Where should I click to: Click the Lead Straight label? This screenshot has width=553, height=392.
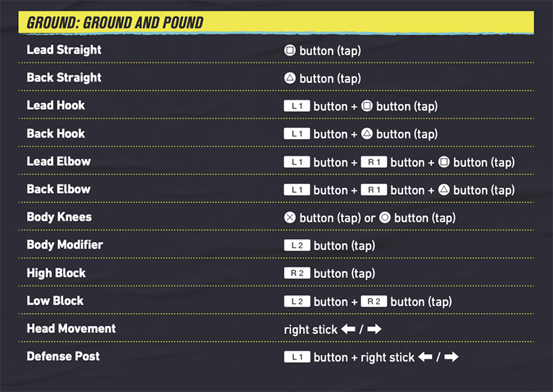64,50
